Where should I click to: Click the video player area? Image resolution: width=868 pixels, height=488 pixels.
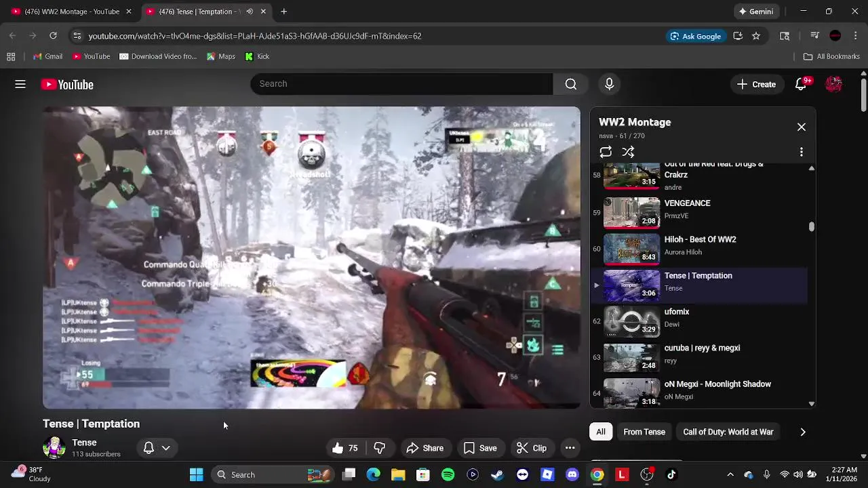(x=311, y=258)
